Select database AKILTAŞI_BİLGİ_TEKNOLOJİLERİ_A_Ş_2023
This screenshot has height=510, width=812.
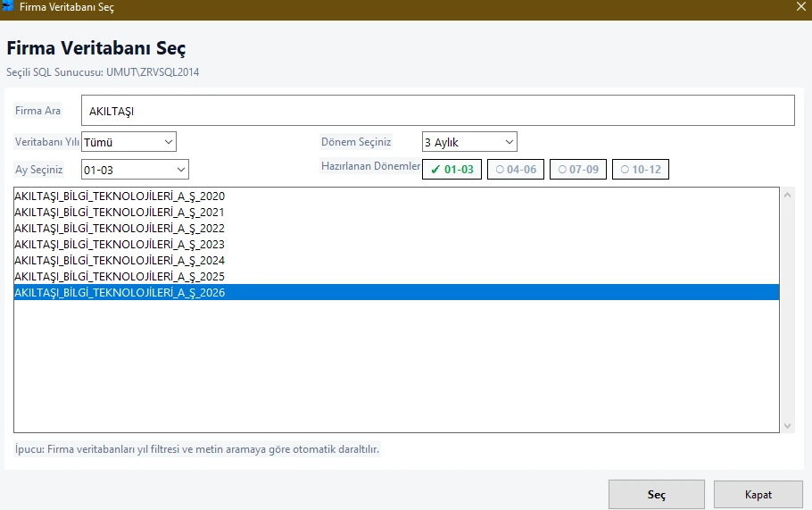coord(396,244)
